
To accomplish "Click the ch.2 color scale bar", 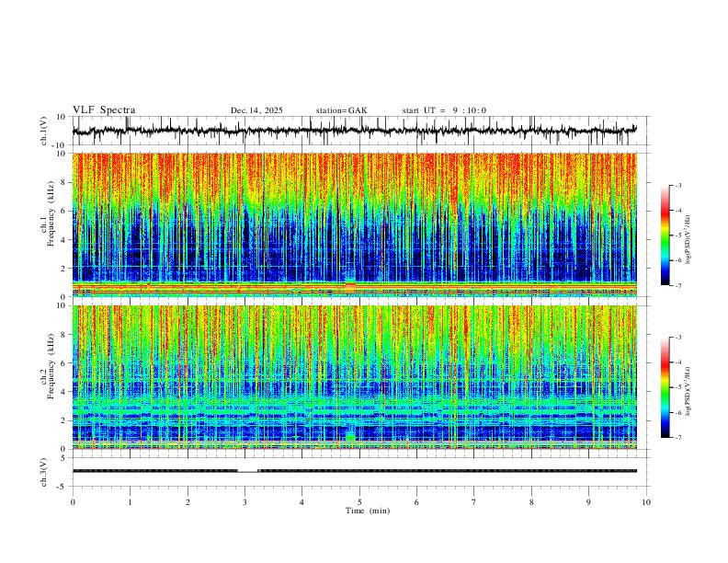I will click(665, 387).
